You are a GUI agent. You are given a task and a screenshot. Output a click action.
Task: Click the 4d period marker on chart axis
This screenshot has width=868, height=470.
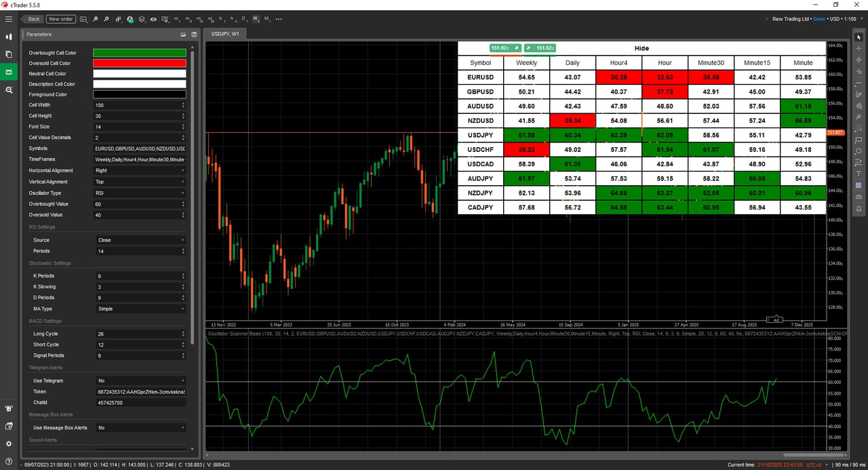pos(776,319)
